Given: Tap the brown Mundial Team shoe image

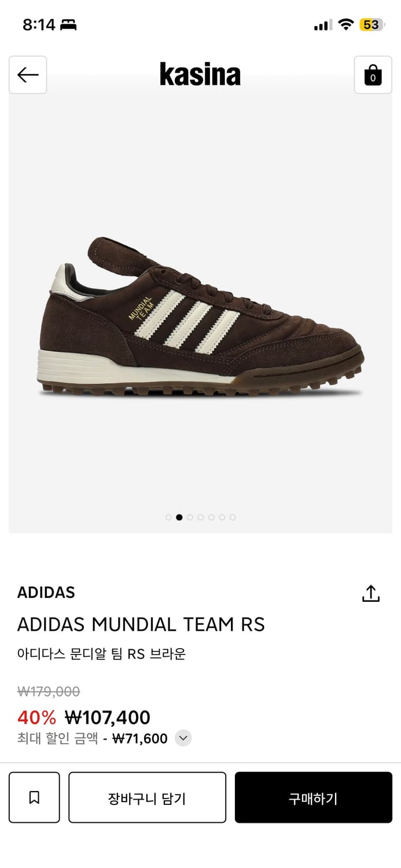Looking at the screenshot, I should 200,317.
